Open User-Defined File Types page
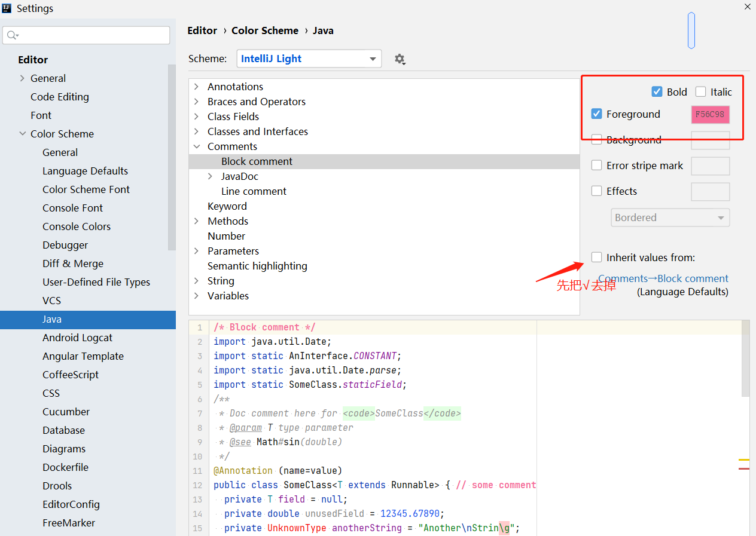The width and height of the screenshot is (756, 536). tap(96, 282)
